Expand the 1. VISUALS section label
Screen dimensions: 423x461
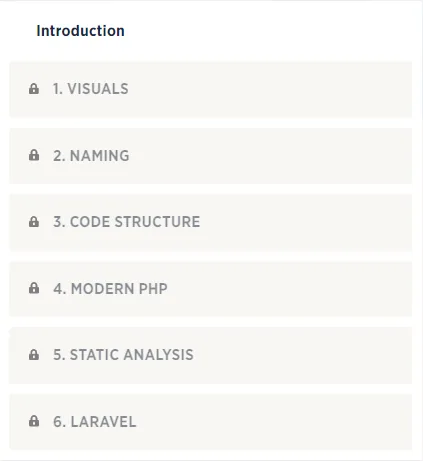pyautogui.click(x=91, y=89)
